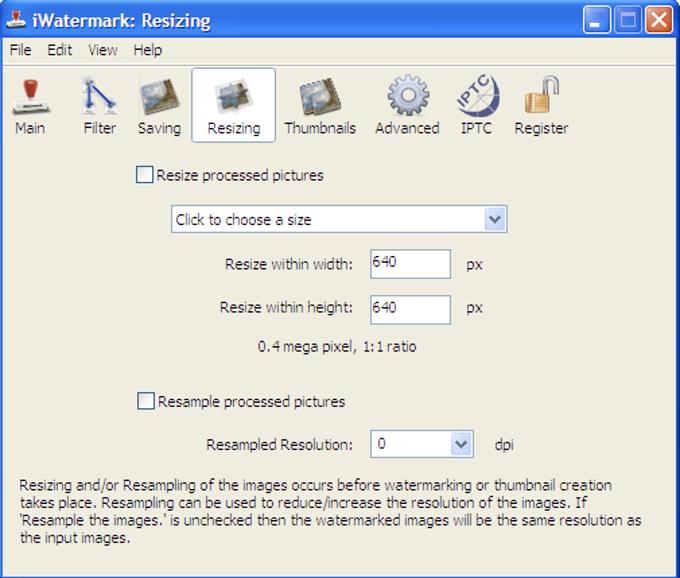Open Advanced gear settings
Viewport: 680px width, 578px height.
408,105
